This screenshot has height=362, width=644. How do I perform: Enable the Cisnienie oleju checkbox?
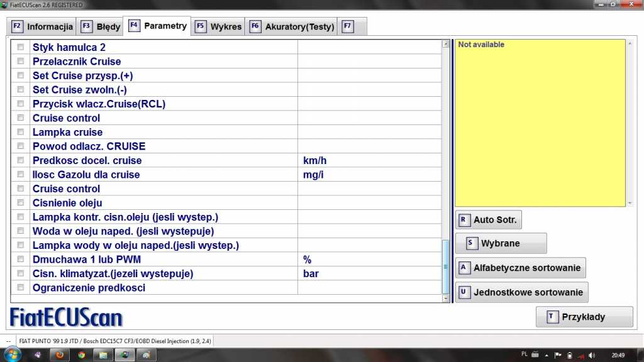coord(21,203)
